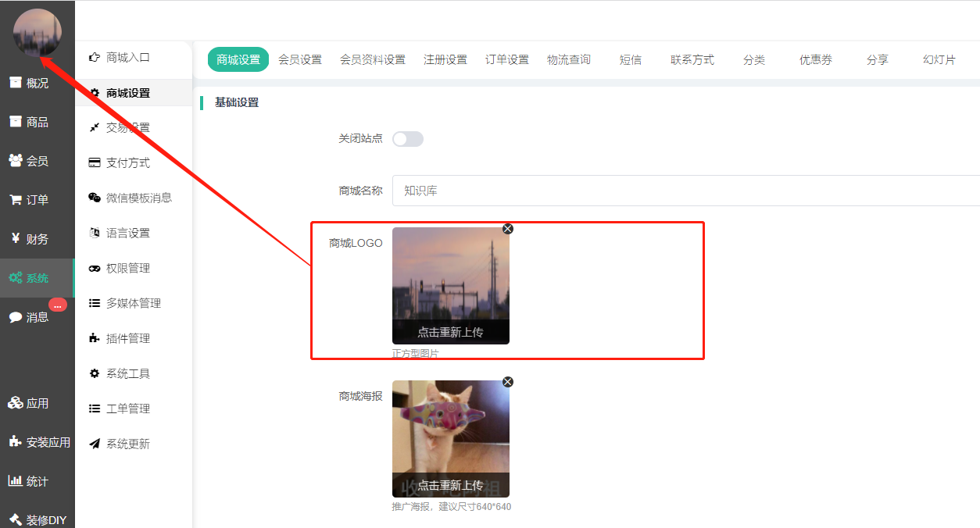Viewport: 980px width, 528px height.
Task: Click the 概况 overview icon
Action: pos(16,83)
